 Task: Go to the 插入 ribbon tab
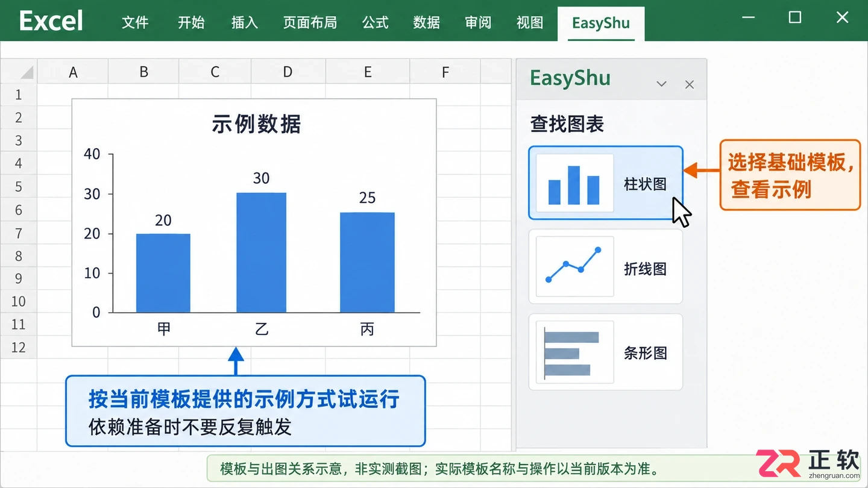coord(245,23)
